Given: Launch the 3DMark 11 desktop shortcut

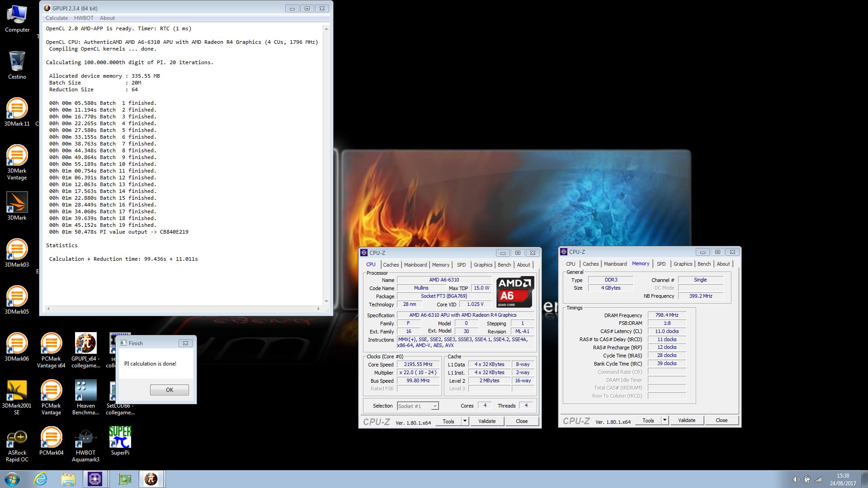Looking at the screenshot, I should click(x=17, y=112).
